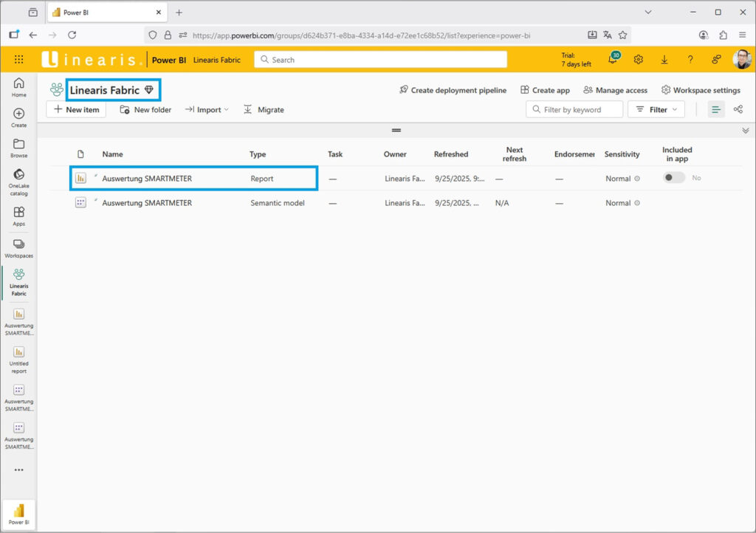Click Manage access
The width and height of the screenshot is (756, 533).
click(x=615, y=90)
